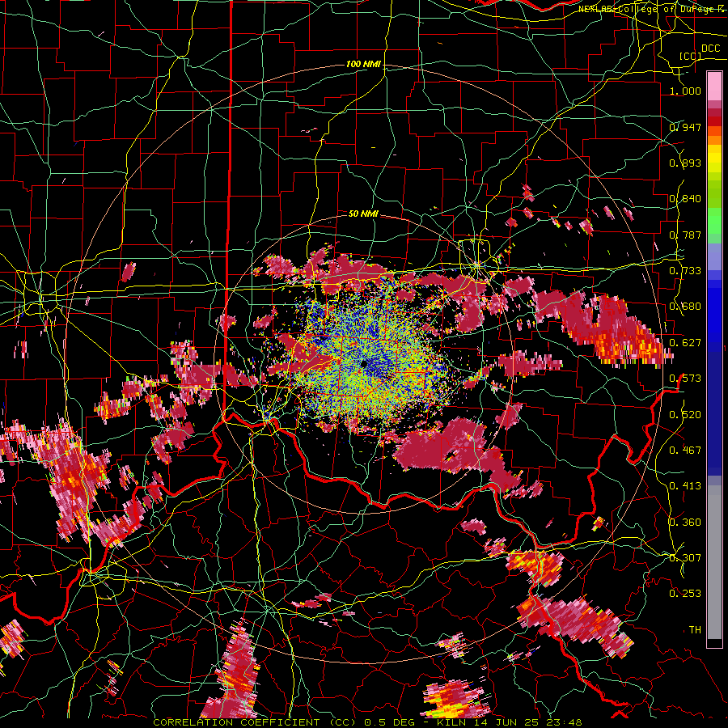Click the 0.947 scale value

(x=685, y=127)
